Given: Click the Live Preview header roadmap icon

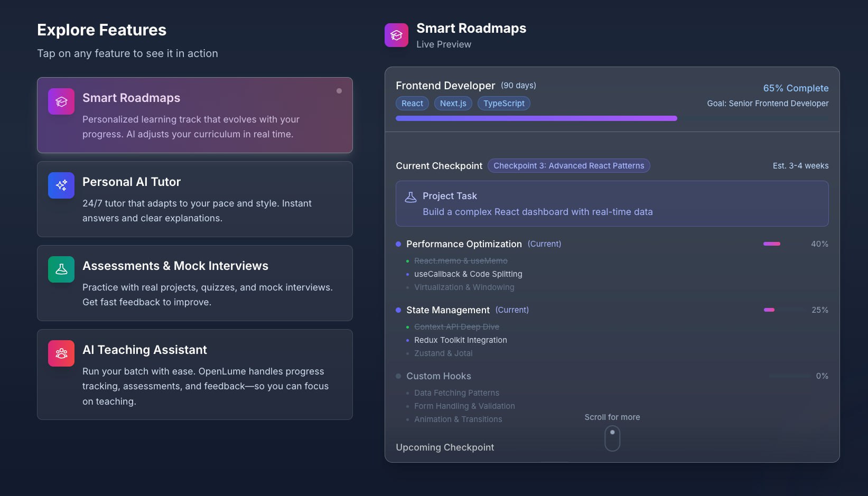Looking at the screenshot, I should 396,35.
